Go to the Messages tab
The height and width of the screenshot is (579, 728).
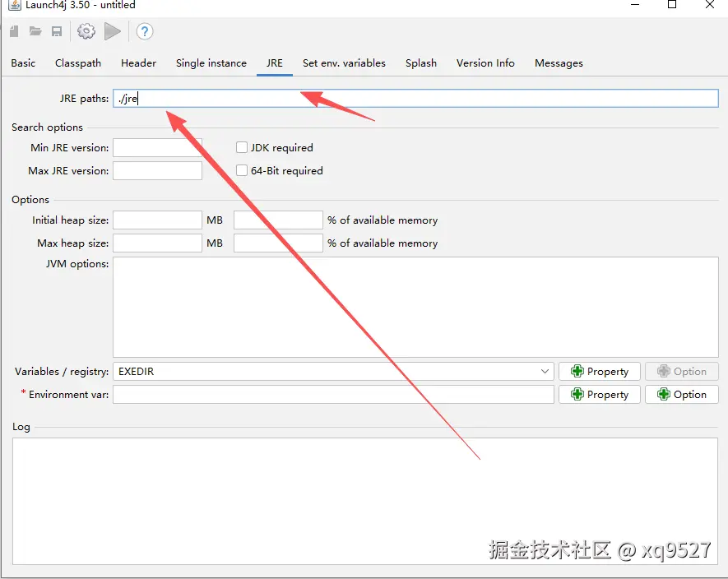(559, 63)
